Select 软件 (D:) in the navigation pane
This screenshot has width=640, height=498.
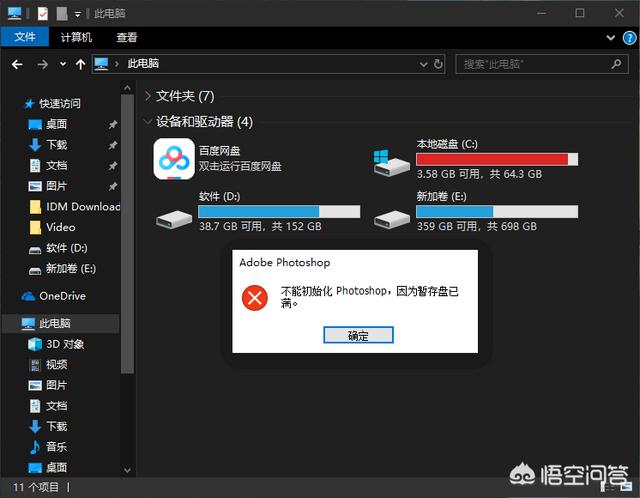66,248
